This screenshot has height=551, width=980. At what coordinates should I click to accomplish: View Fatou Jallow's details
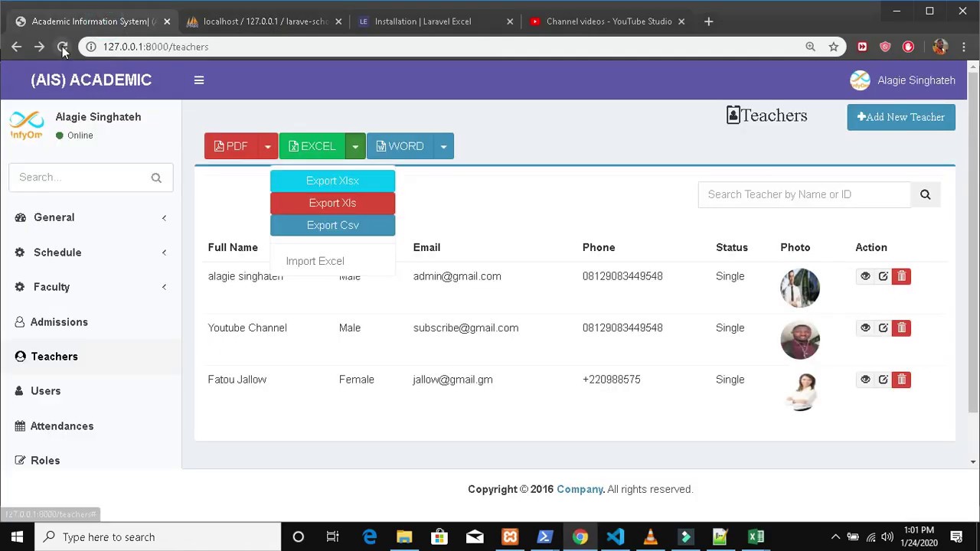(x=865, y=380)
